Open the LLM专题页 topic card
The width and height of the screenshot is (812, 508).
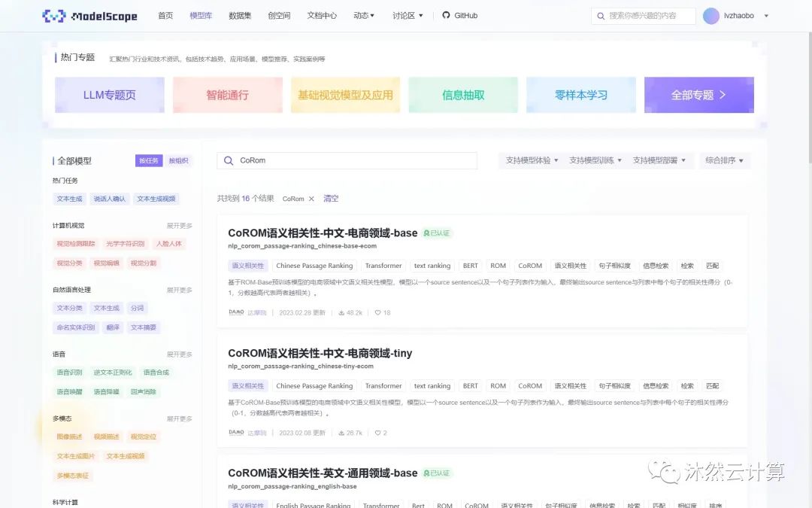click(110, 95)
